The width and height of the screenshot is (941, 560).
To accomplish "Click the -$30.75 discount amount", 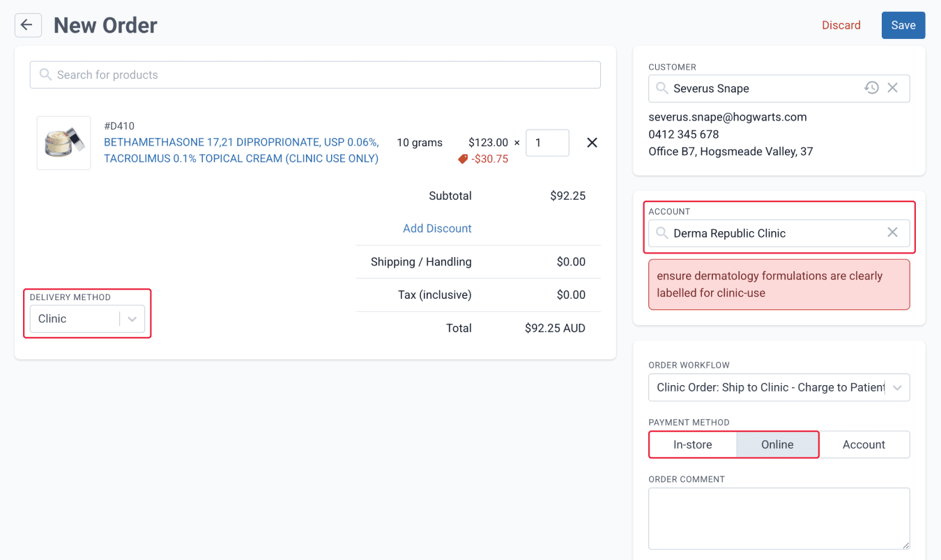I will point(490,159).
